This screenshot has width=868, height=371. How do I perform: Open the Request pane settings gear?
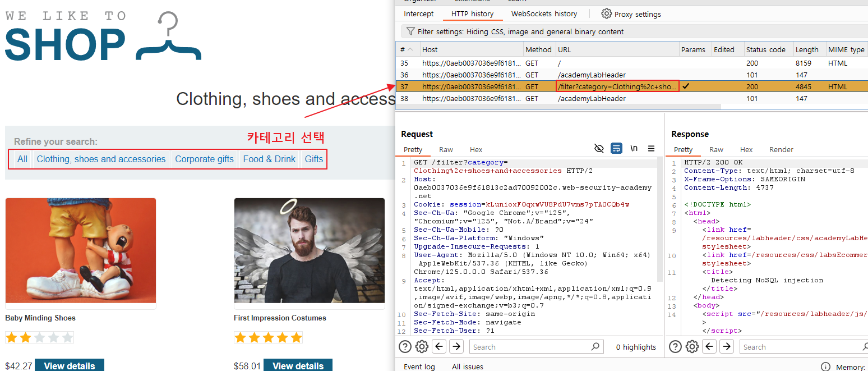422,346
